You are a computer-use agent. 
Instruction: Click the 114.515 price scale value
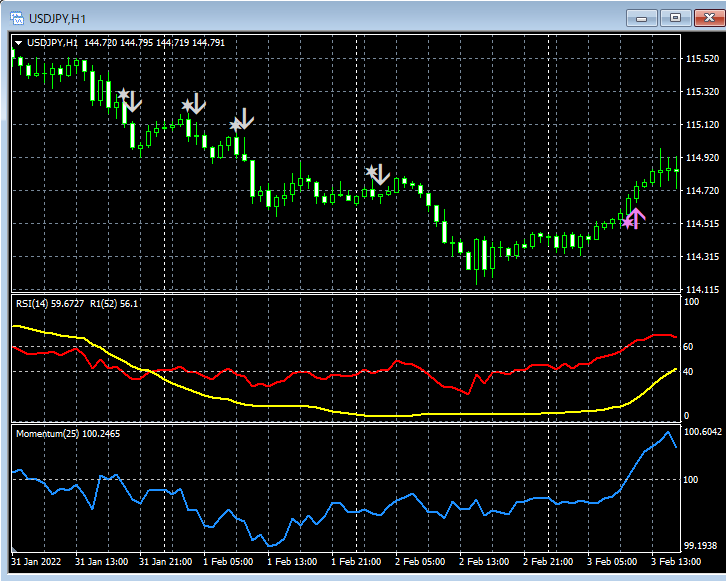coord(702,224)
